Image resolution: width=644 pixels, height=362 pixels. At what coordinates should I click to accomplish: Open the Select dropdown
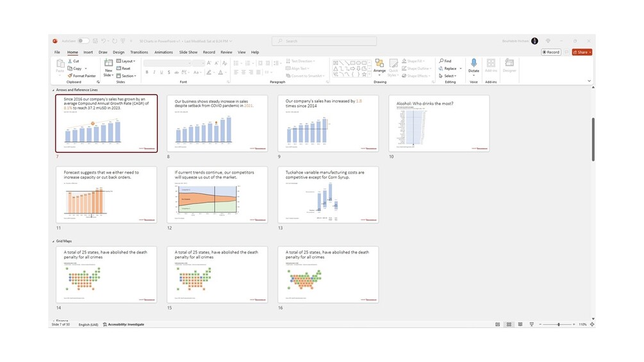coord(448,76)
